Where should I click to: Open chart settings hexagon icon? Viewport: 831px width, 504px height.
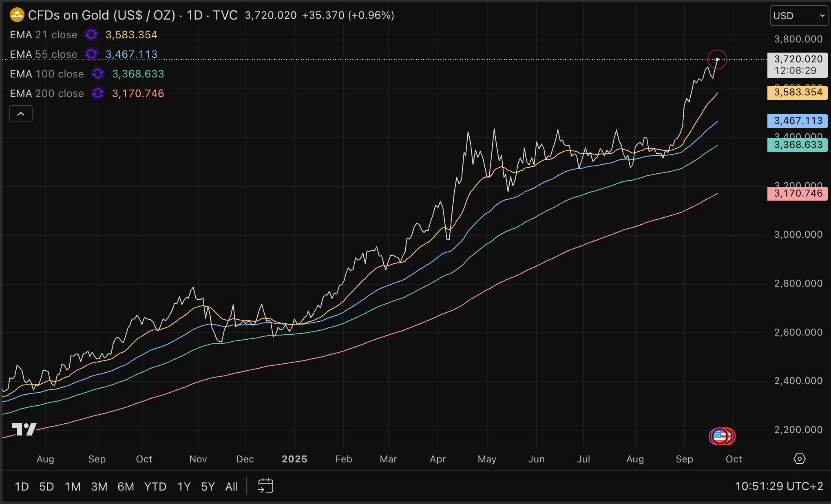pos(799,459)
